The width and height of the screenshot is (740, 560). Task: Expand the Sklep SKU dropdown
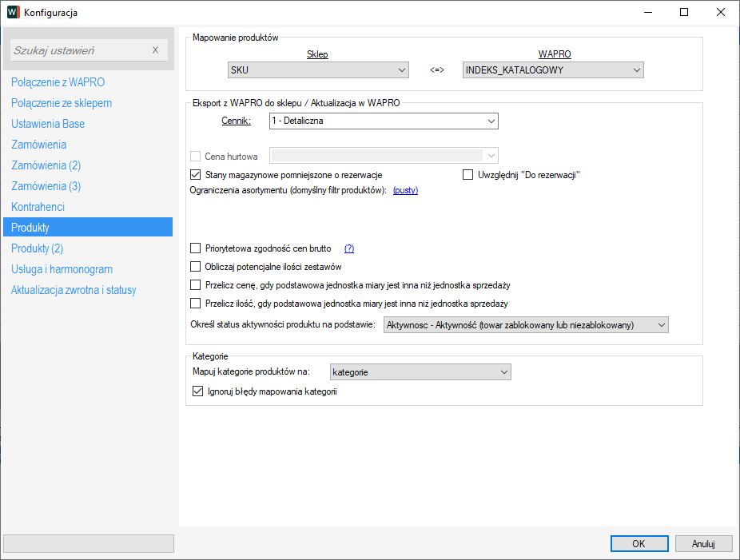pyautogui.click(x=318, y=70)
